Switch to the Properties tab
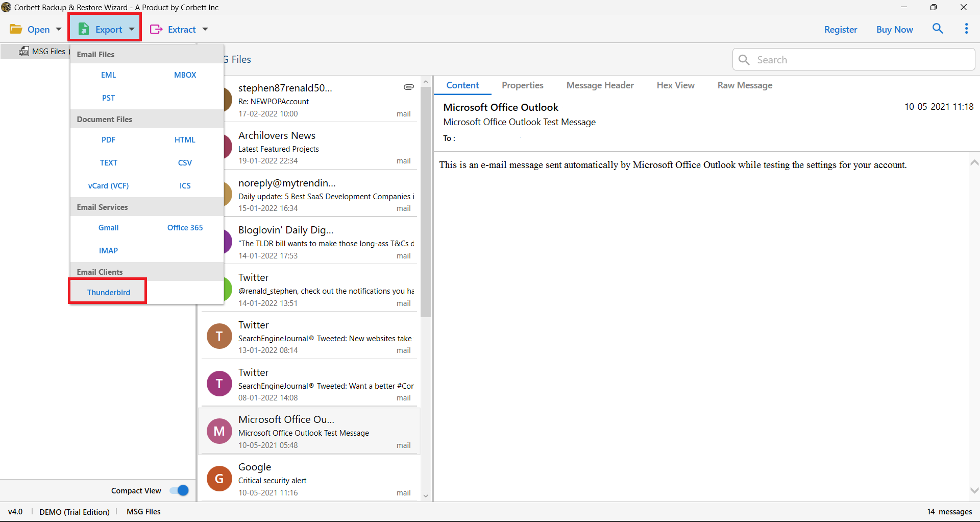 tap(522, 85)
